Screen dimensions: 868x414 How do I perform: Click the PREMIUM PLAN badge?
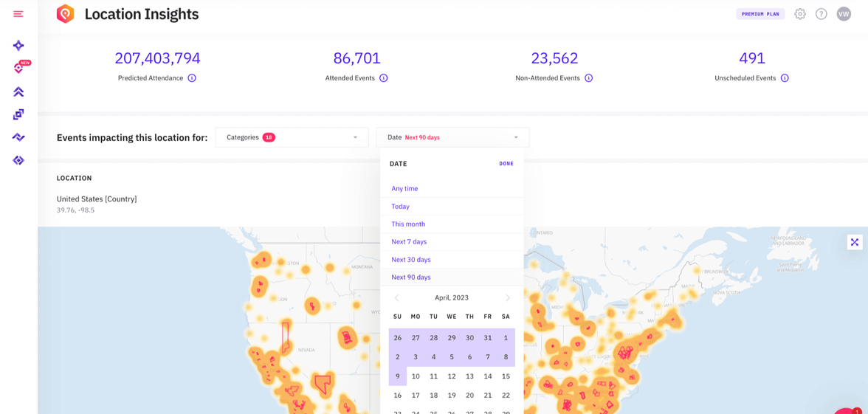(x=760, y=14)
